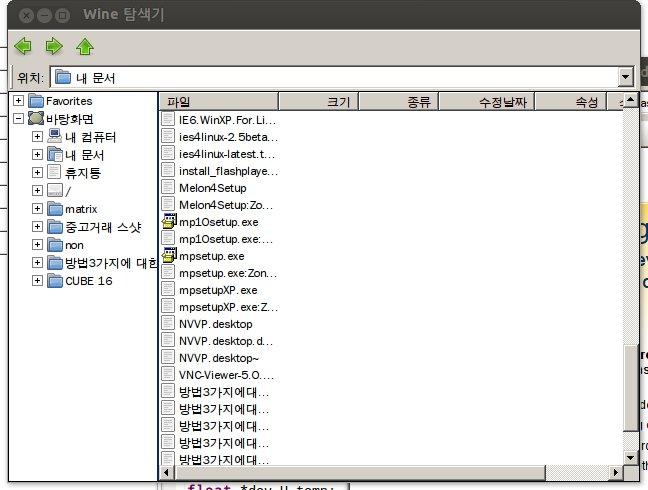This screenshot has height=490, width=648.
Task: Select the 방법3가지에 대한 folder icon in tree
Action: coord(55,262)
